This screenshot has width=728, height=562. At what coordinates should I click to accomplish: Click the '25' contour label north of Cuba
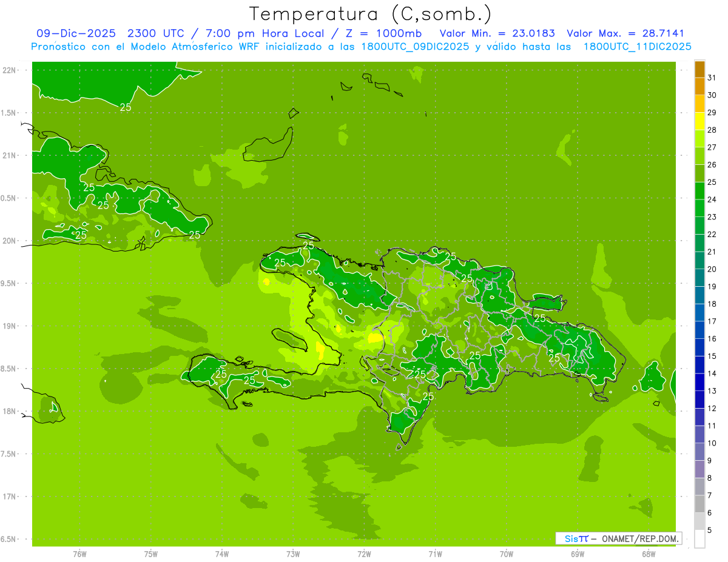(x=126, y=107)
